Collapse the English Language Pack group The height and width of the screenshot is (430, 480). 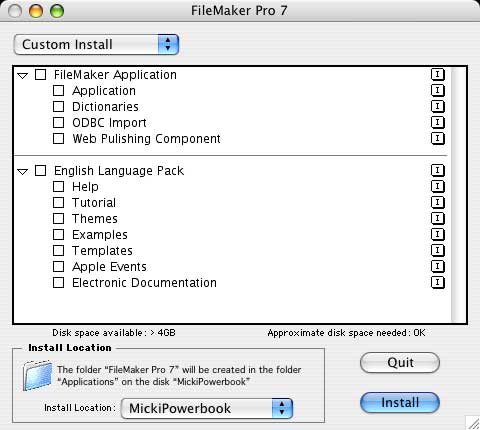point(23,172)
